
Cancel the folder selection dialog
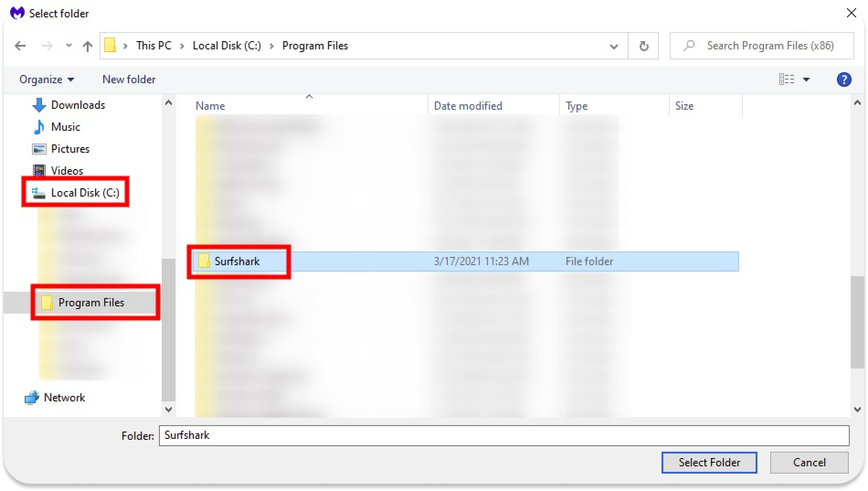(809, 462)
